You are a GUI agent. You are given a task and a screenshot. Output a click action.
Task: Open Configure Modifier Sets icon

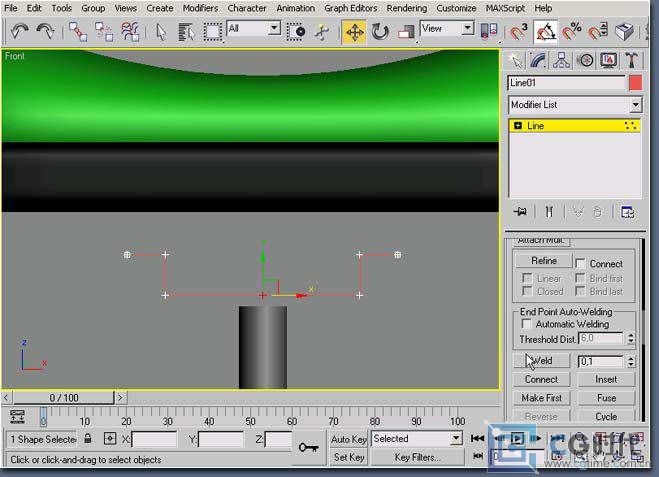tap(627, 212)
